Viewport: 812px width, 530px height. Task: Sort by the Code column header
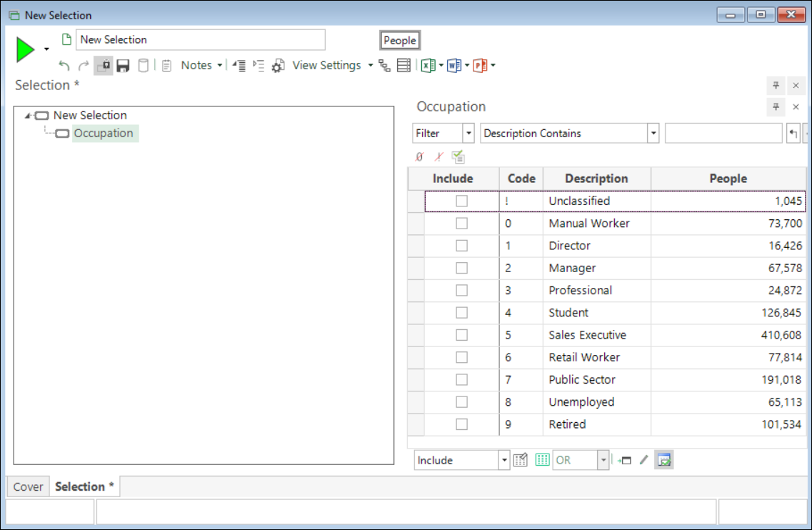[x=521, y=179]
